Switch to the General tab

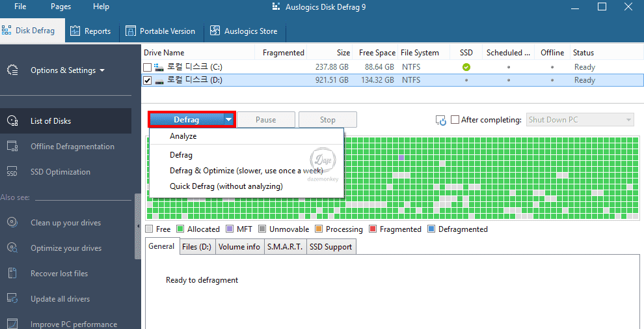(x=161, y=246)
